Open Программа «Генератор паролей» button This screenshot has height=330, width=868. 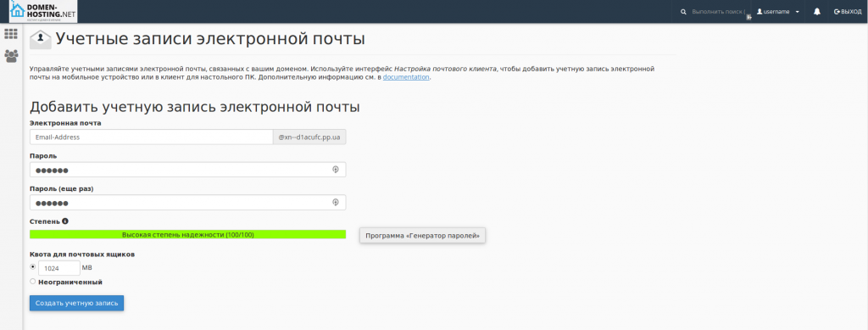tap(422, 235)
